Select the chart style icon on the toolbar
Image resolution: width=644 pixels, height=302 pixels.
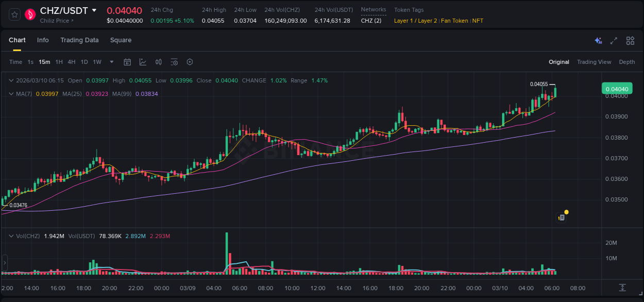143,62
